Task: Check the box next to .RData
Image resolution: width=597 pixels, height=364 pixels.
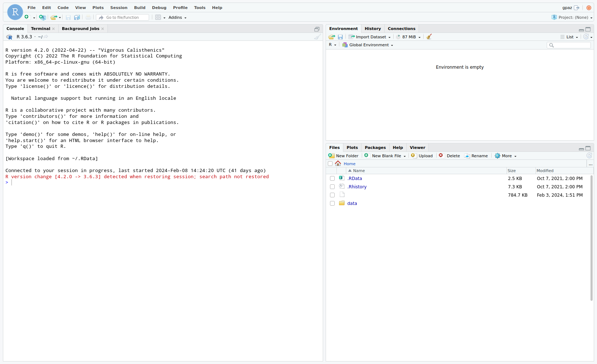Action: pos(332,179)
